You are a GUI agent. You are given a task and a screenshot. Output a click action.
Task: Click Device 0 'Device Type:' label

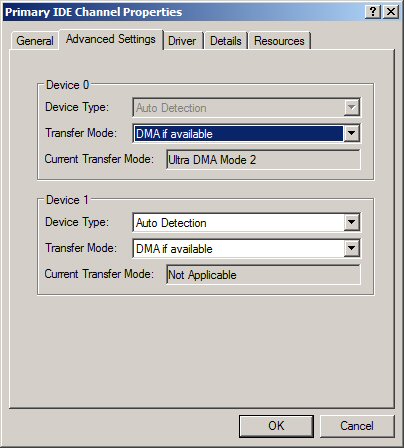[x=77, y=107]
